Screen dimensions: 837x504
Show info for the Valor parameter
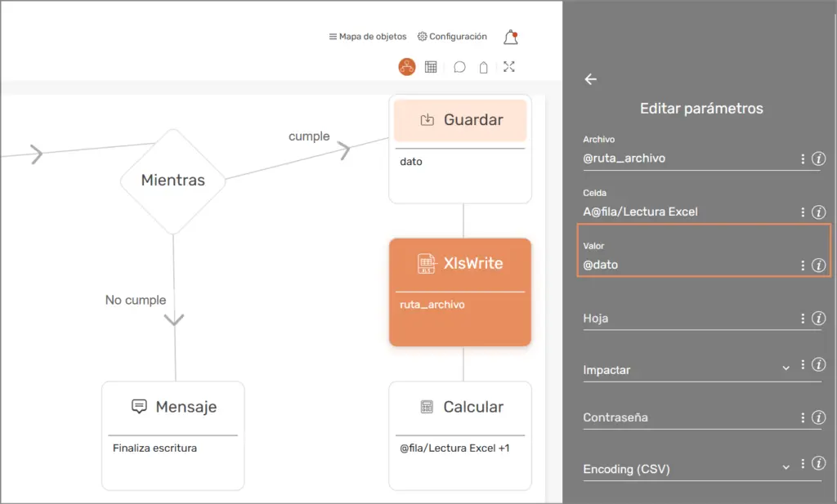818,265
